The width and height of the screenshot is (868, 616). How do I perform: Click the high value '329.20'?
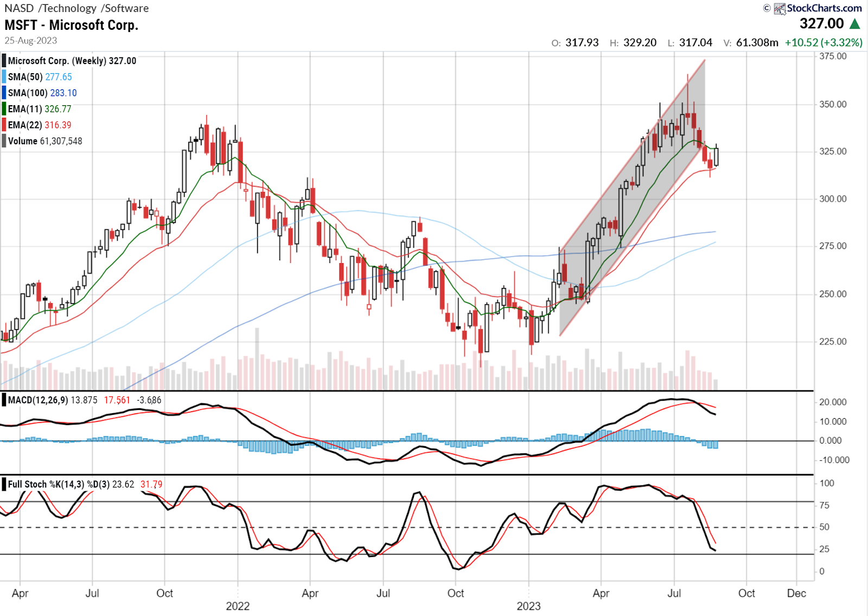[x=640, y=43]
